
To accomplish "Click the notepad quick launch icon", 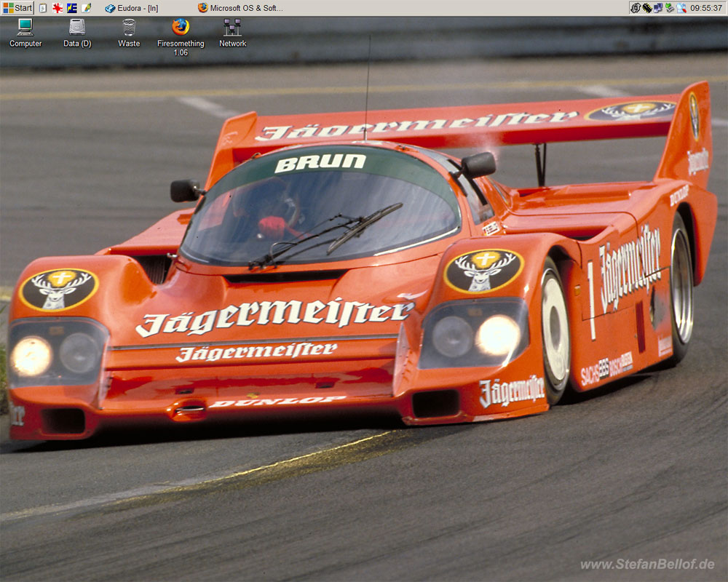I will pos(43,8).
